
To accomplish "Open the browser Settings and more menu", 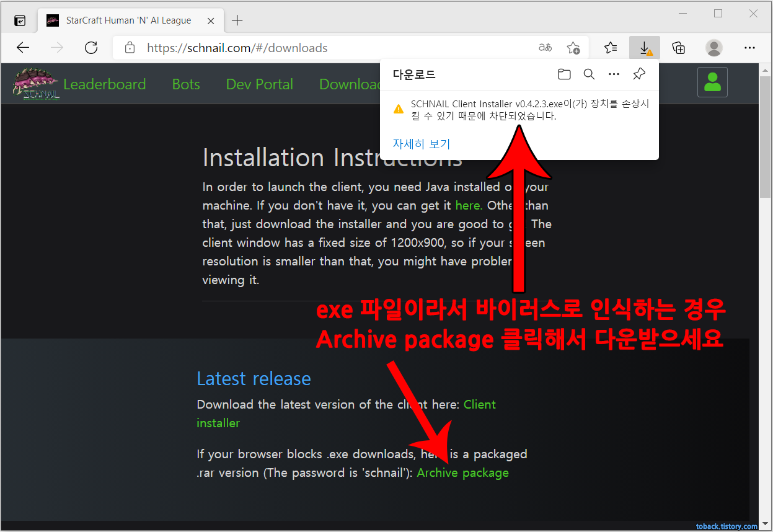I will point(749,48).
